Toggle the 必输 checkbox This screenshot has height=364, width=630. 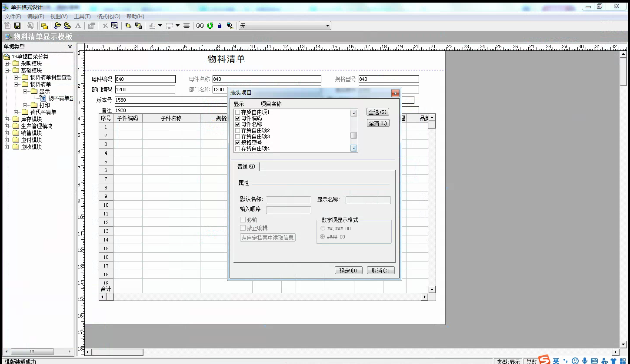[x=243, y=220]
